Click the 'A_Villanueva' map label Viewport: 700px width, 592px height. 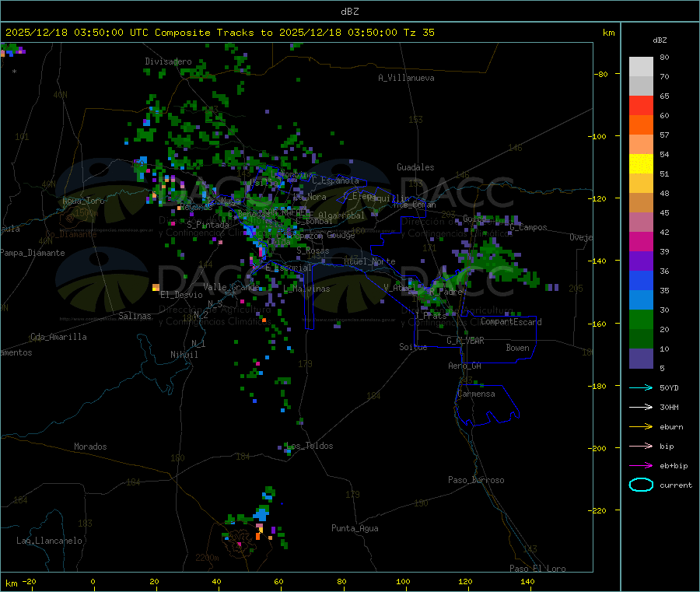(x=406, y=78)
